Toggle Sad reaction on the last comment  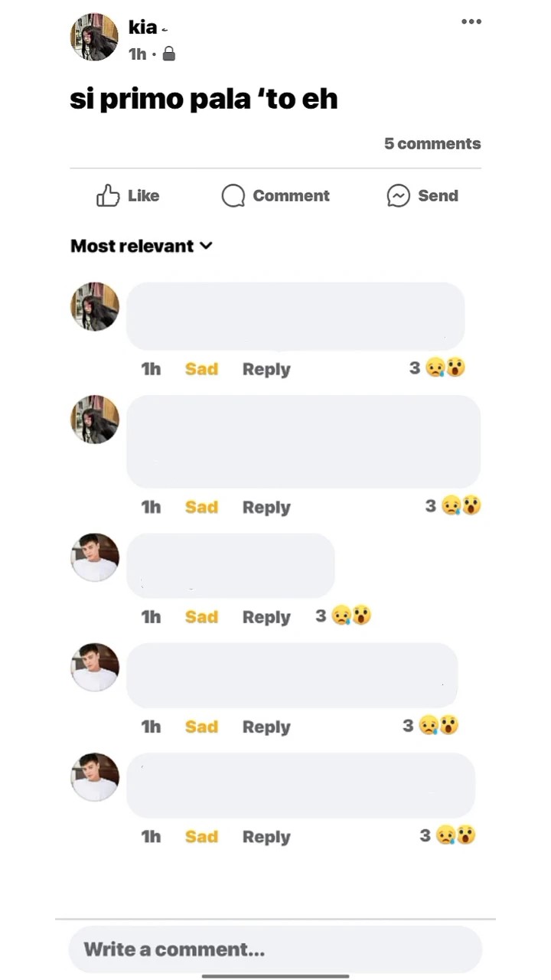tap(201, 837)
